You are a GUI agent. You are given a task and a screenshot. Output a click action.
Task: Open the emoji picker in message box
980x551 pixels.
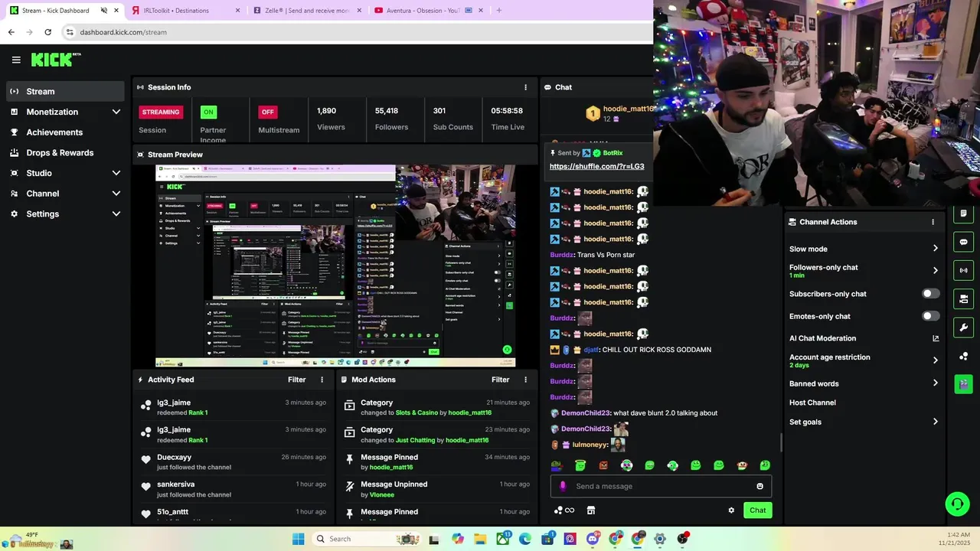759,486
